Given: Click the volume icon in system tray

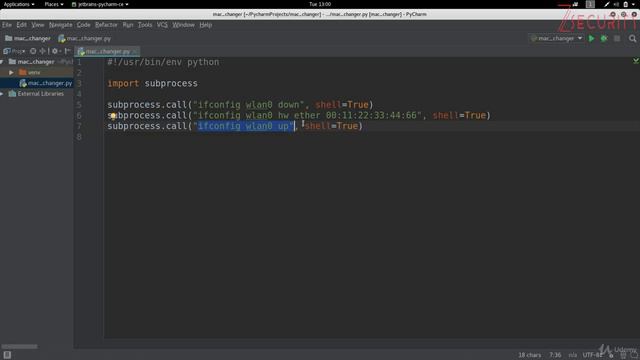Looking at the screenshot, I should click(616, 4).
